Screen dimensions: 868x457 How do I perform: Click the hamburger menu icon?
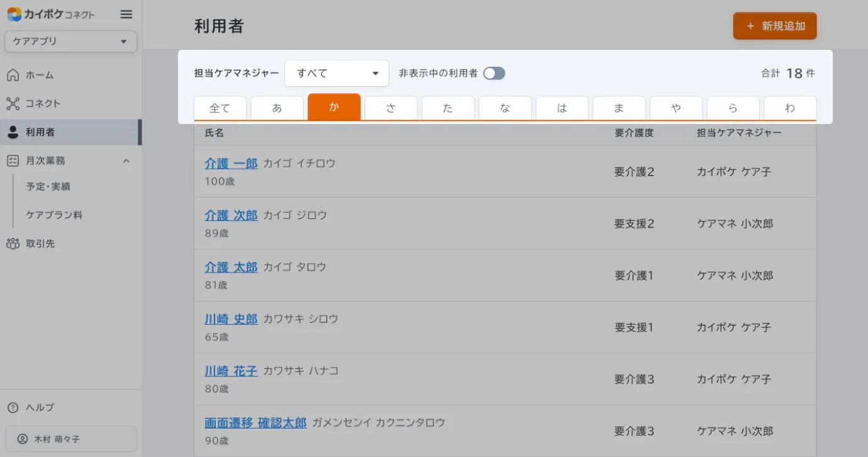tap(126, 14)
